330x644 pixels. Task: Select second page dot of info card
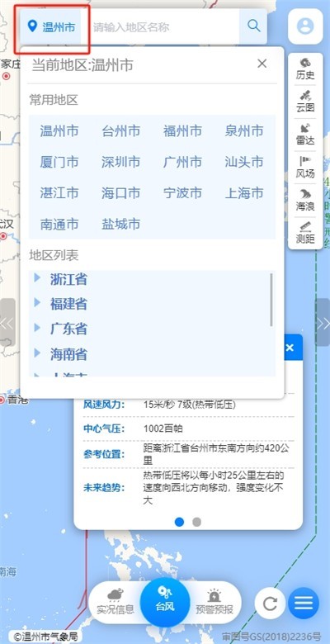(x=196, y=522)
